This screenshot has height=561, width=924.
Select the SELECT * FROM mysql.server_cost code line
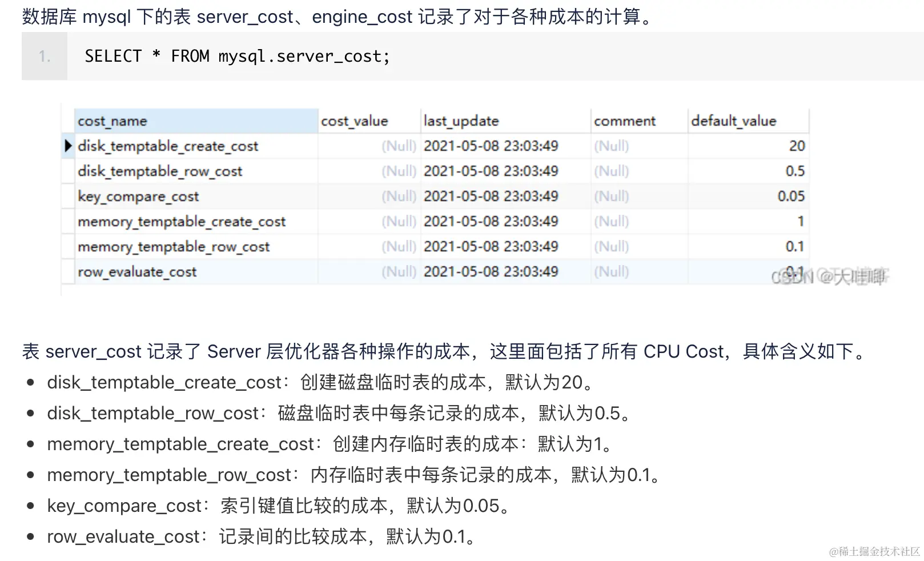(x=237, y=56)
